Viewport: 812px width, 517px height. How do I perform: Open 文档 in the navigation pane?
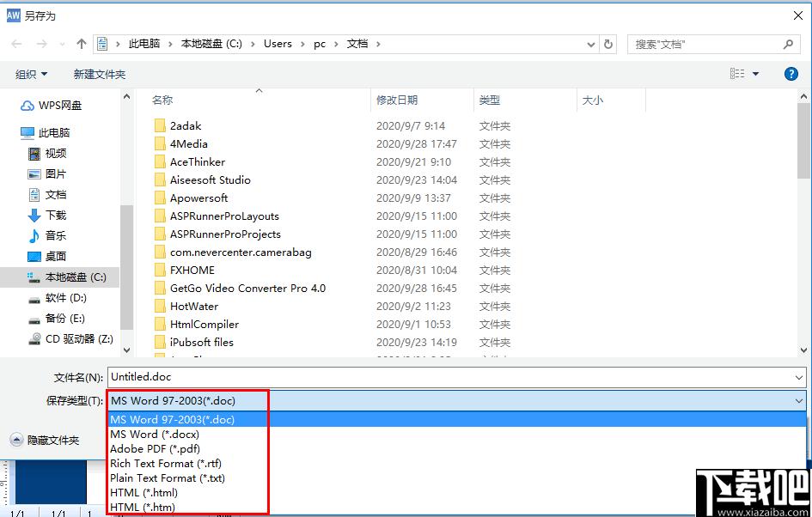47,195
